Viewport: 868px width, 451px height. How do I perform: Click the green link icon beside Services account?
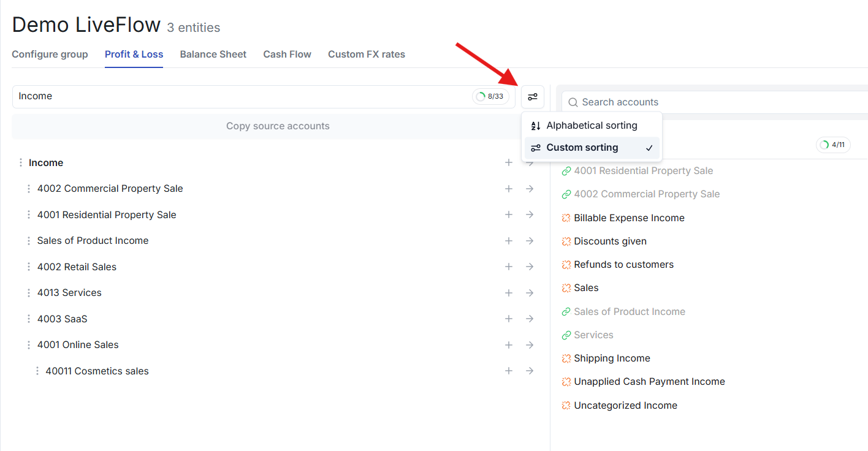566,335
